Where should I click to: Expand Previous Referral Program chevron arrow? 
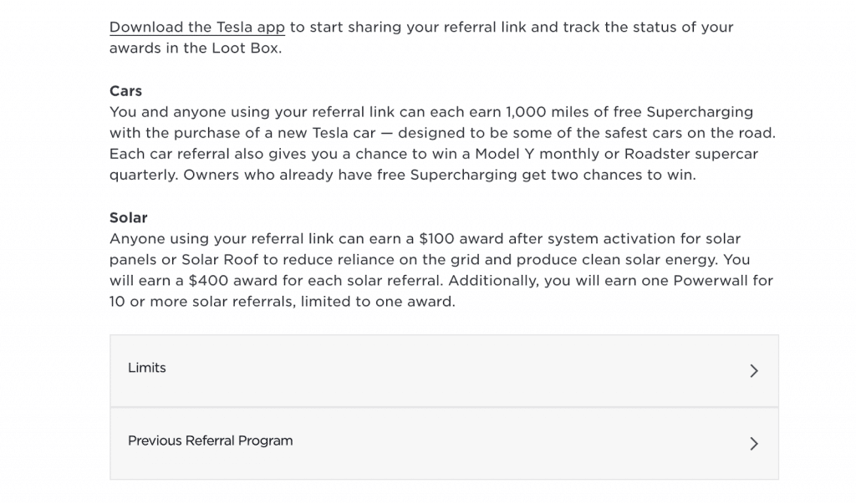coord(754,443)
